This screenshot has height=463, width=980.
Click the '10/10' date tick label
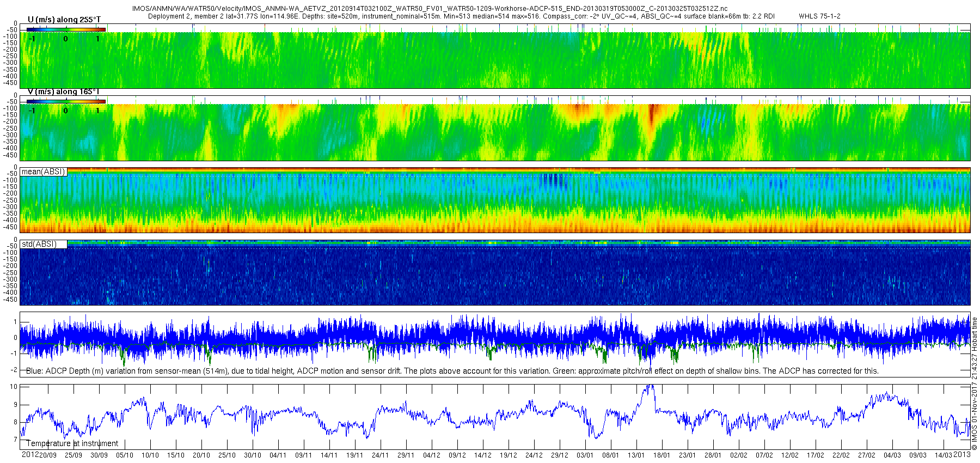150,455
